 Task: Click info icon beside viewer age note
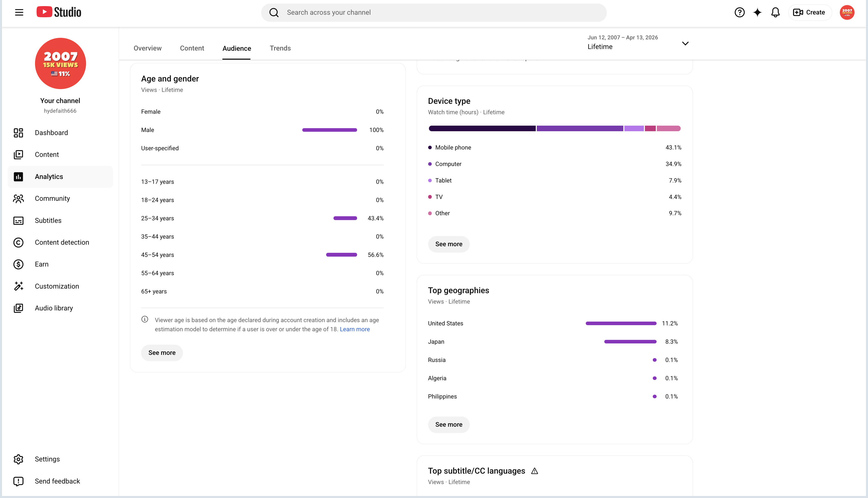[145, 319]
